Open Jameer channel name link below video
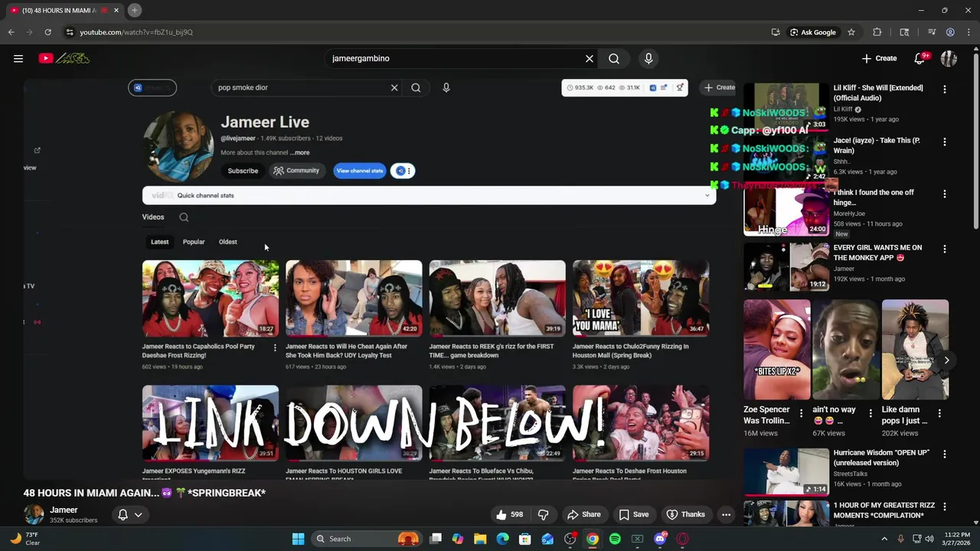The image size is (980, 551). [64, 510]
